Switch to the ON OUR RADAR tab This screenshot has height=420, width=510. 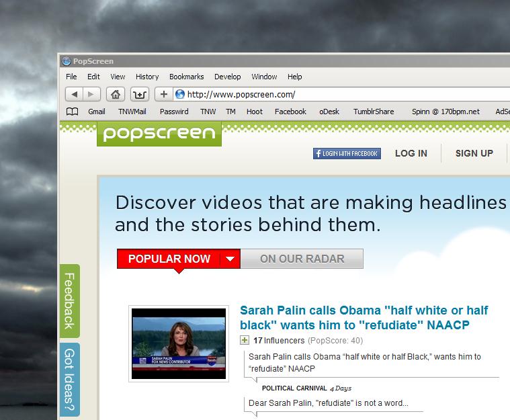tap(302, 259)
